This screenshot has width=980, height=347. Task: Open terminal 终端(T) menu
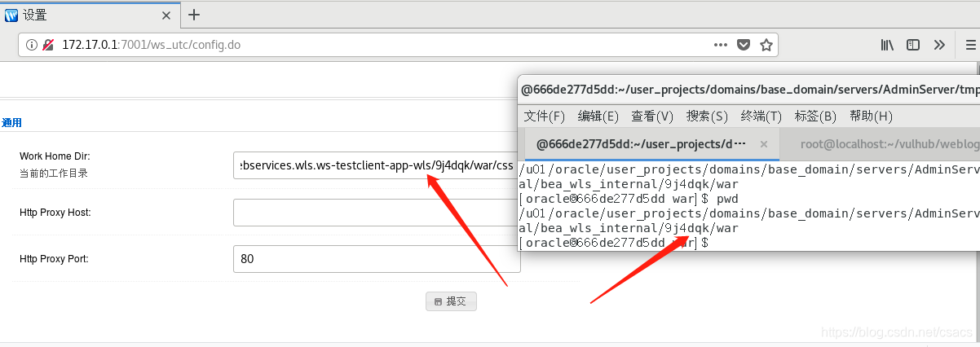point(761,116)
